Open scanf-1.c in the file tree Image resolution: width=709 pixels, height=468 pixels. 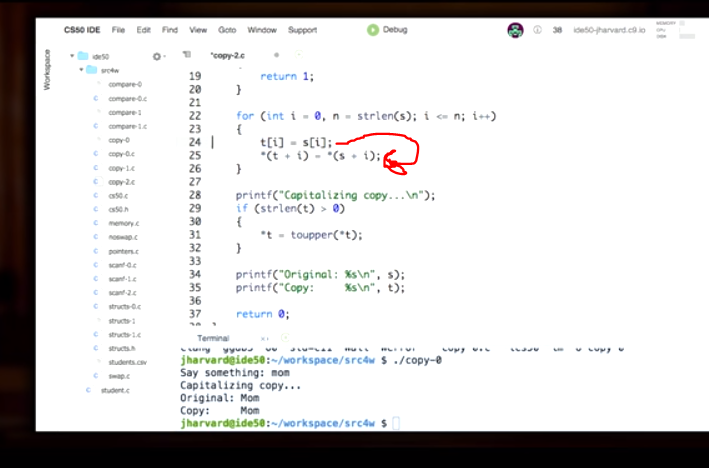tap(122, 279)
